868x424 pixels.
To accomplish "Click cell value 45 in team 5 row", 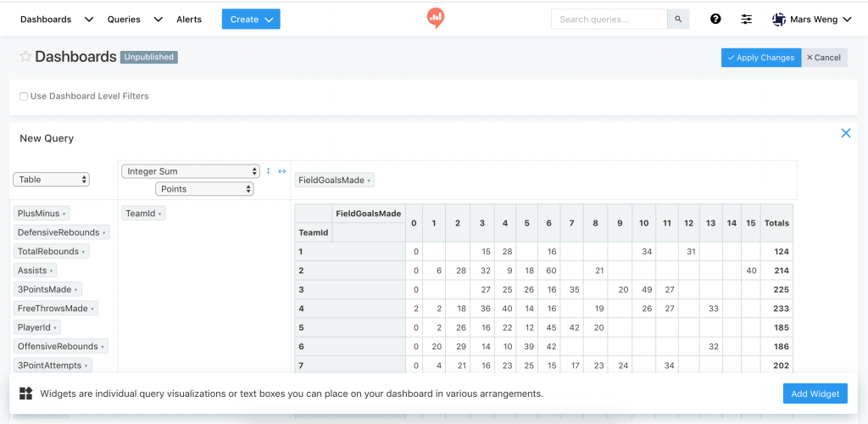I will click(551, 327).
